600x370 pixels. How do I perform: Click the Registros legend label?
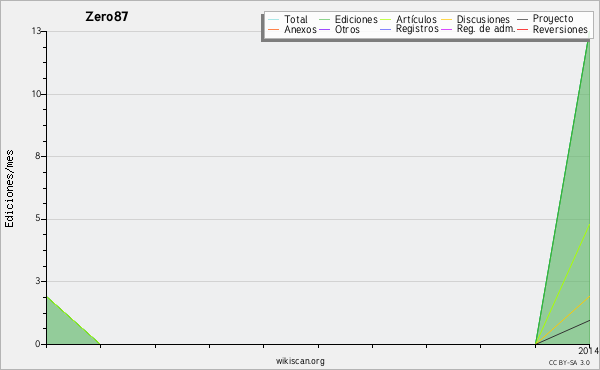[x=417, y=29]
